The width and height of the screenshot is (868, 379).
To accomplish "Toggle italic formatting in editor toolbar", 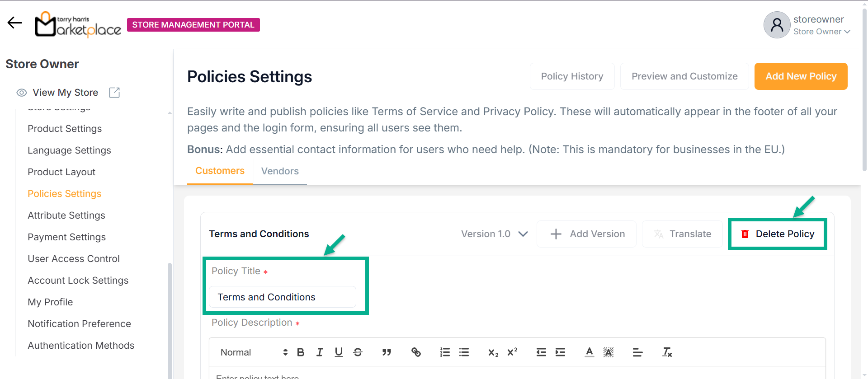I will pyautogui.click(x=320, y=352).
